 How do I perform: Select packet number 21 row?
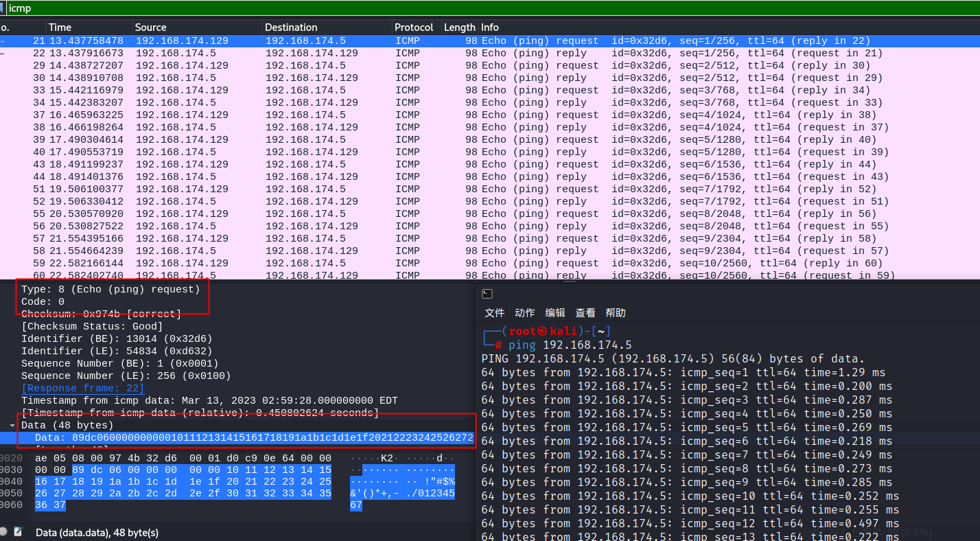(490, 41)
